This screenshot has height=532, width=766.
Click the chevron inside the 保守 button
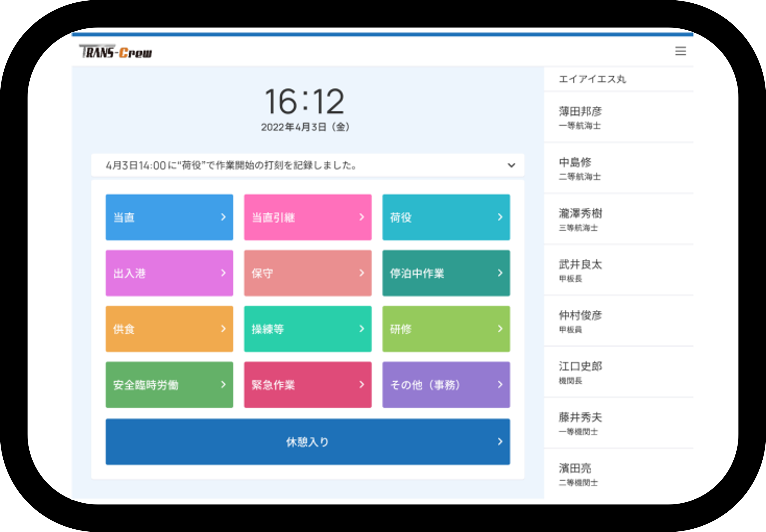[362, 273]
